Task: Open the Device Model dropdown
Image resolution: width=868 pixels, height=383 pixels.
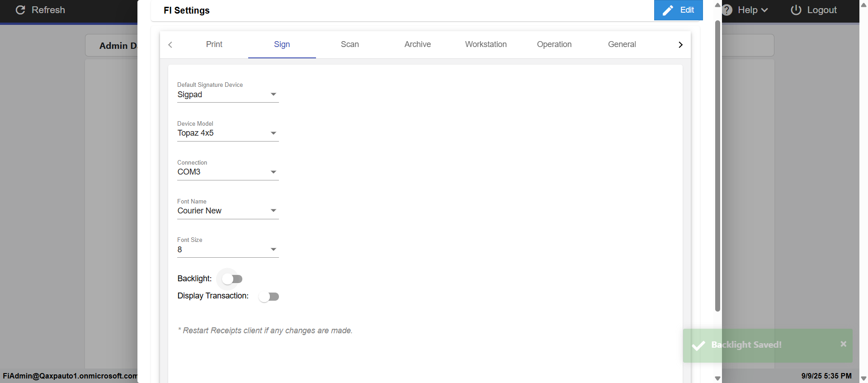Action: point(228,133)
